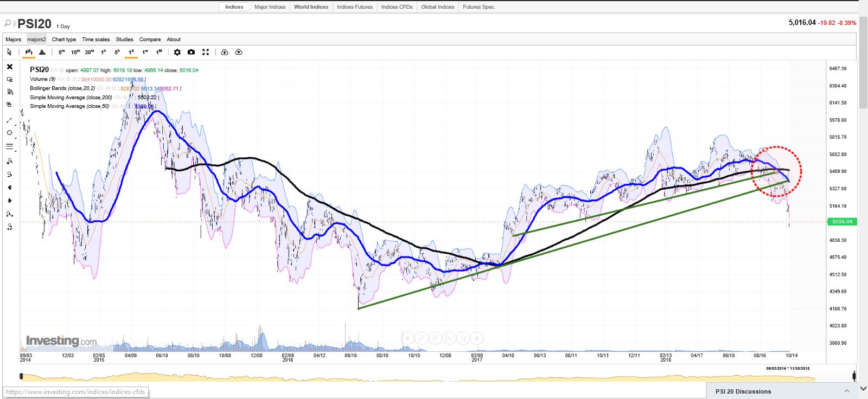Click the remove-indicators icon in sidebar
868x399 pixels.
(9, 92)
